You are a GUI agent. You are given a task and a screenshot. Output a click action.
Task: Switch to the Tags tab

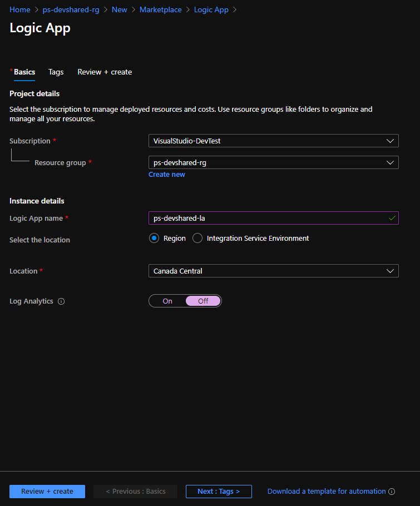[x=56, y=72]
